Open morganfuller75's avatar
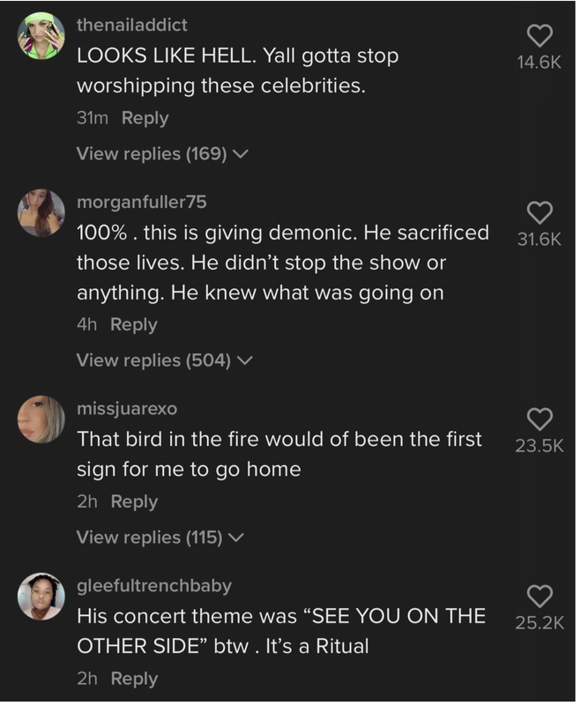 [41, 212]
